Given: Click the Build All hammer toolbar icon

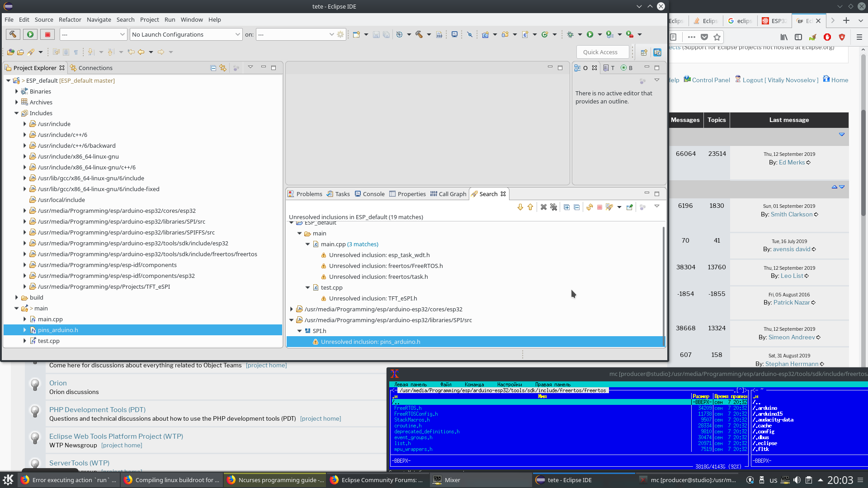Looking at the screenshot, I should pos(419,34).
